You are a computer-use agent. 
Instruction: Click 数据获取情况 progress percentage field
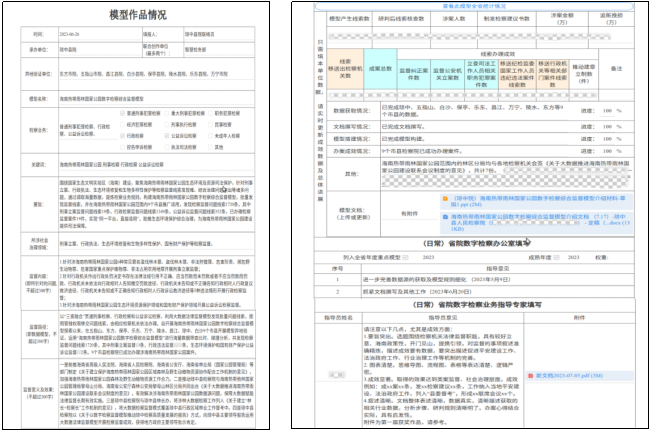tap(608, 111)
